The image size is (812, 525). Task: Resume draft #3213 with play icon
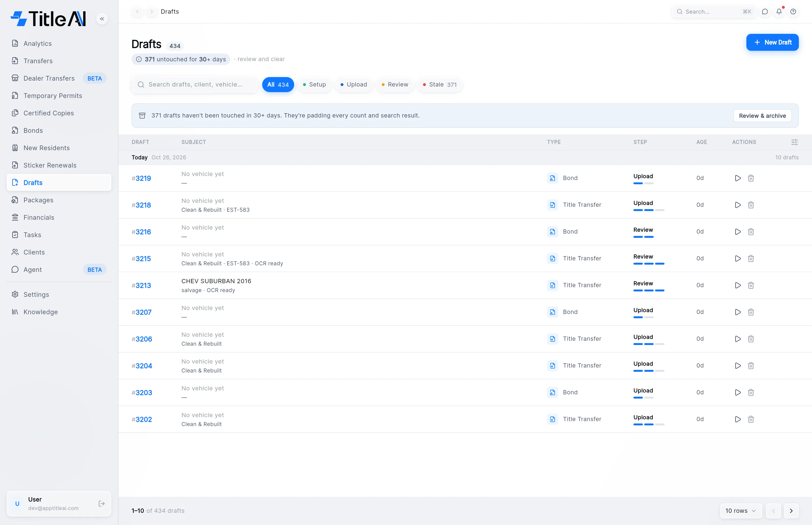click(738, 285)
